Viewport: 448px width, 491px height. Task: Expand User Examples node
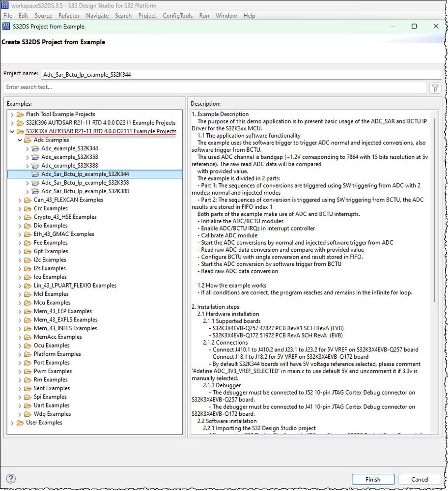12,423
